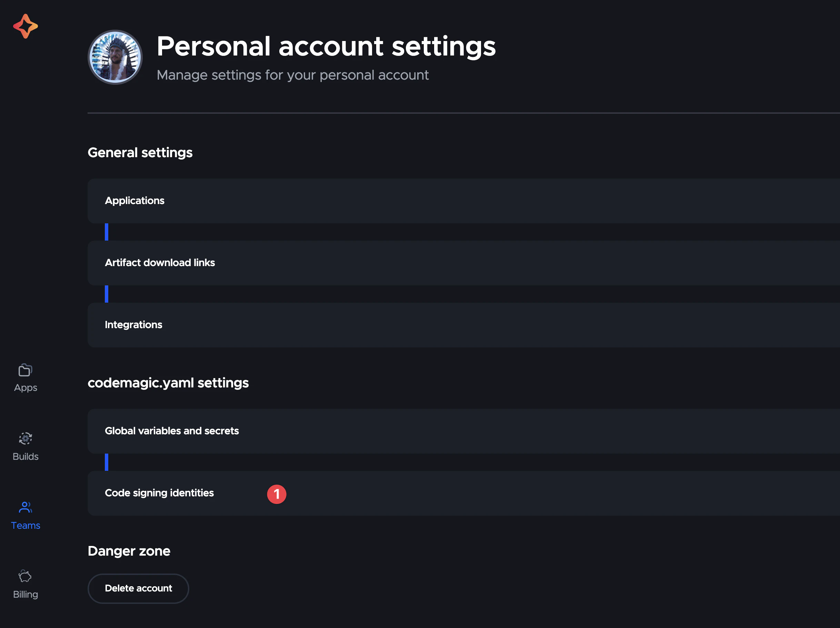
Task: Select the Teams text label in sidebar
Action: tap(26, 526)
